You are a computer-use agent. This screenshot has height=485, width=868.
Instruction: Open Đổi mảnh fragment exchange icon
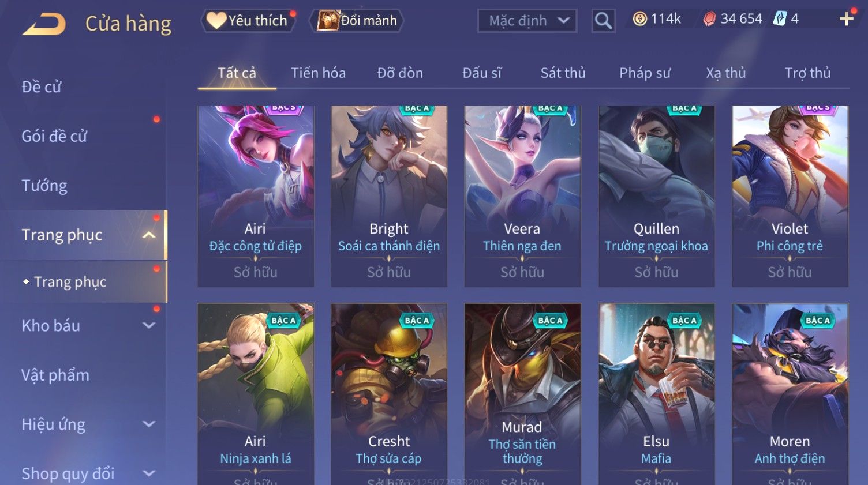357,21
